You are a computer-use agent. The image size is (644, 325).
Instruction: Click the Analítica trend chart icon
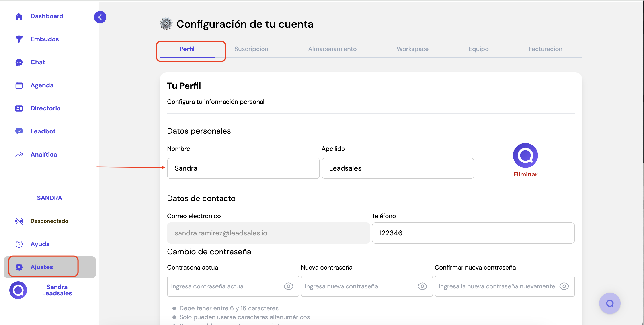tap(19, 155)
